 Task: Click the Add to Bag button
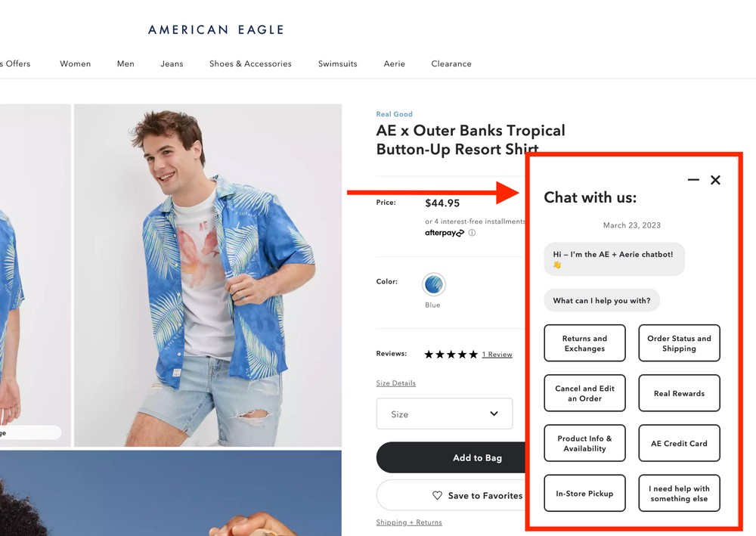pyautogui.click(x=477, y=457)
